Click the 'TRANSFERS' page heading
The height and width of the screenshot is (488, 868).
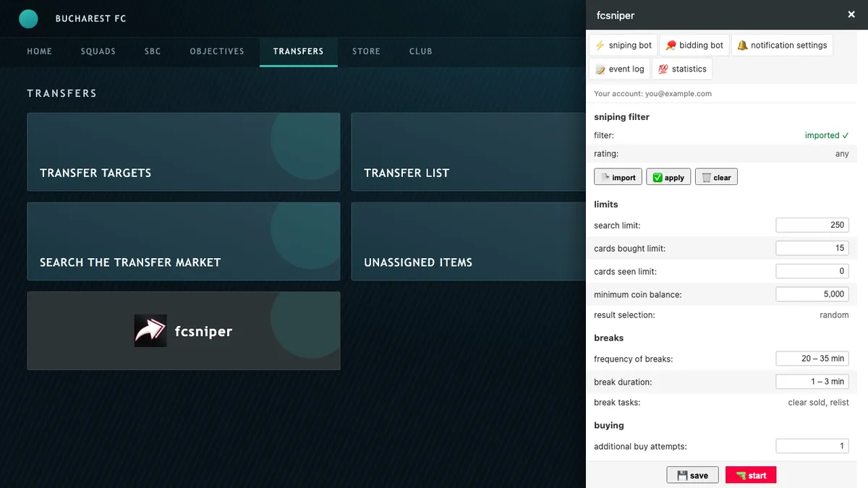(61, 93)
